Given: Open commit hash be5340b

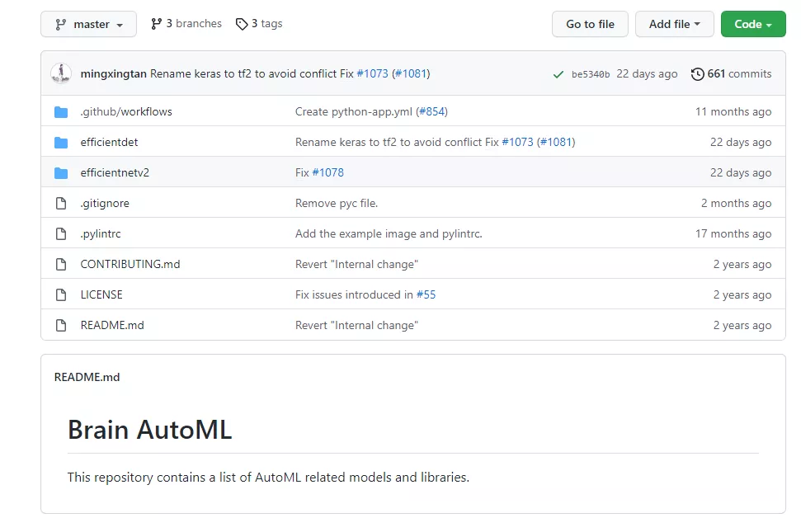Looking at the screenshot, I should click(x=591, y=74).
